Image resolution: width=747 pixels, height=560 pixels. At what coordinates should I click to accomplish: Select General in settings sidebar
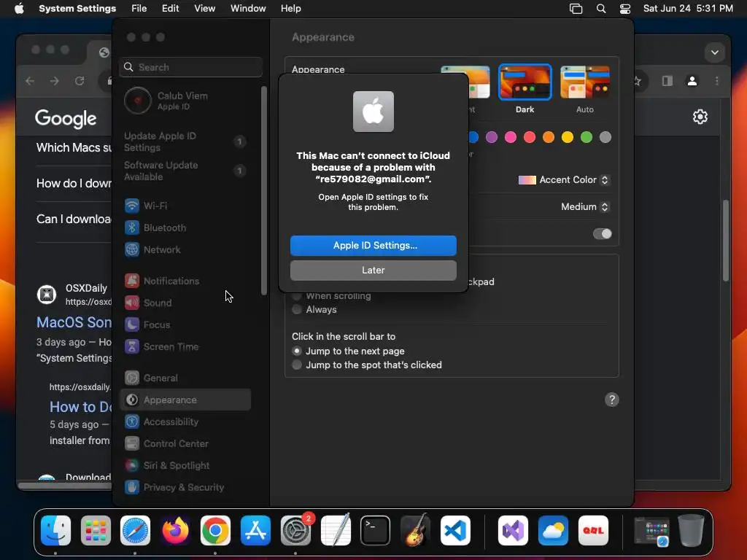[185, 378]
